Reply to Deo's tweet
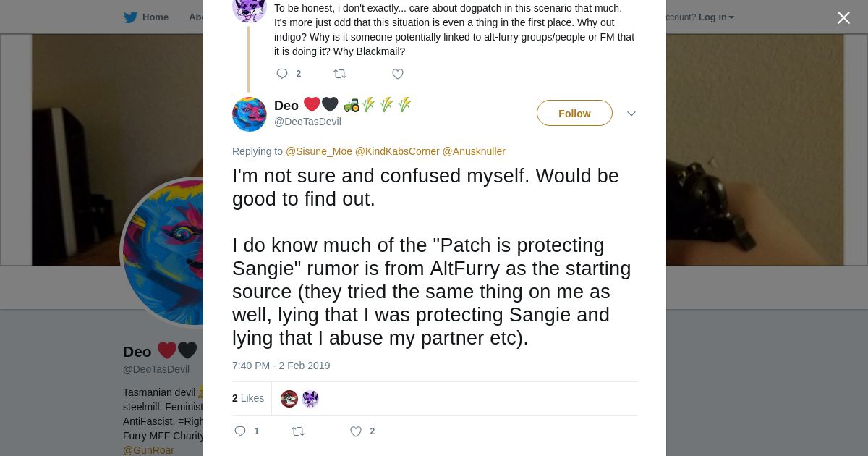Screen dimensions: 868x456 point(240,431)
